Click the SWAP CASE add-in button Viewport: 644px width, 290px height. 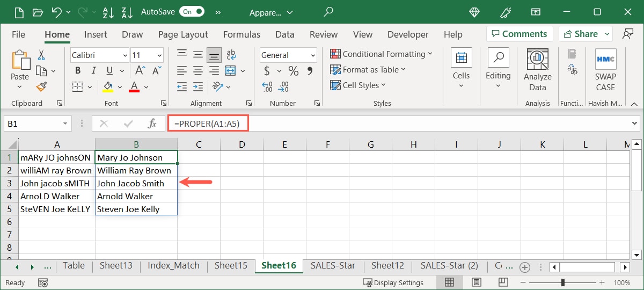coord(605,70)
